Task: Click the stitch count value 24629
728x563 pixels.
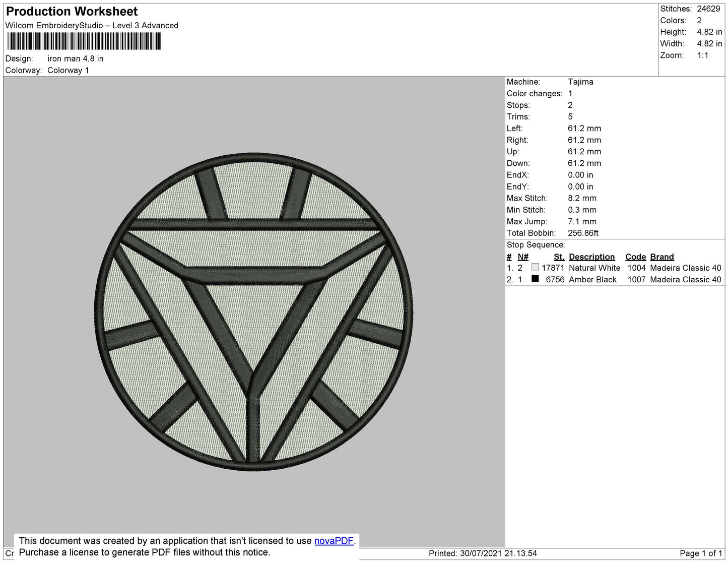Action: tap(708, 9)
